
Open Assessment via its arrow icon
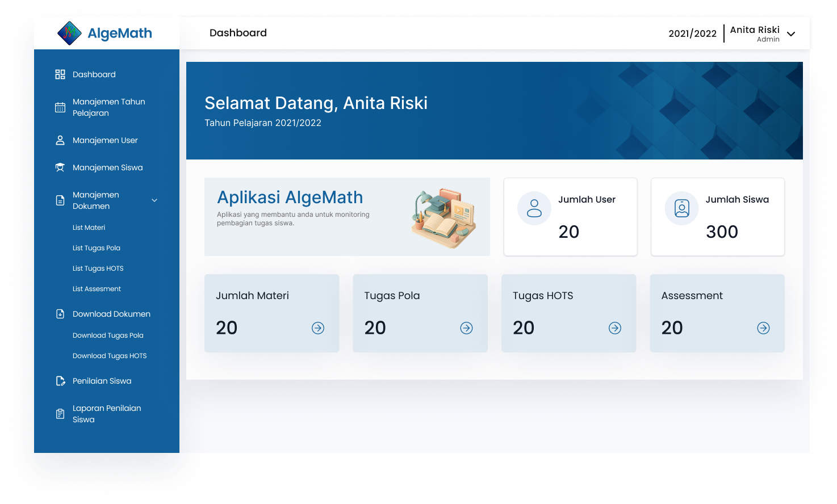coord(764,328)
